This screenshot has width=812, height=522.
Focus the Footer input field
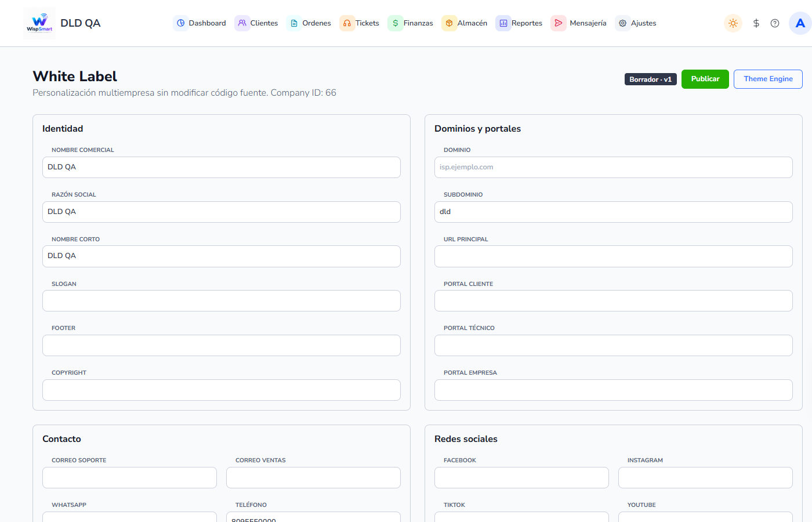pyautogui.click(x=222, y=345)
